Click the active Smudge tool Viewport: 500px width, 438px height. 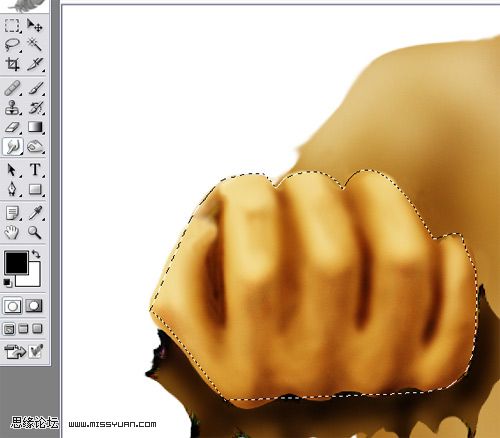[13, 146]
